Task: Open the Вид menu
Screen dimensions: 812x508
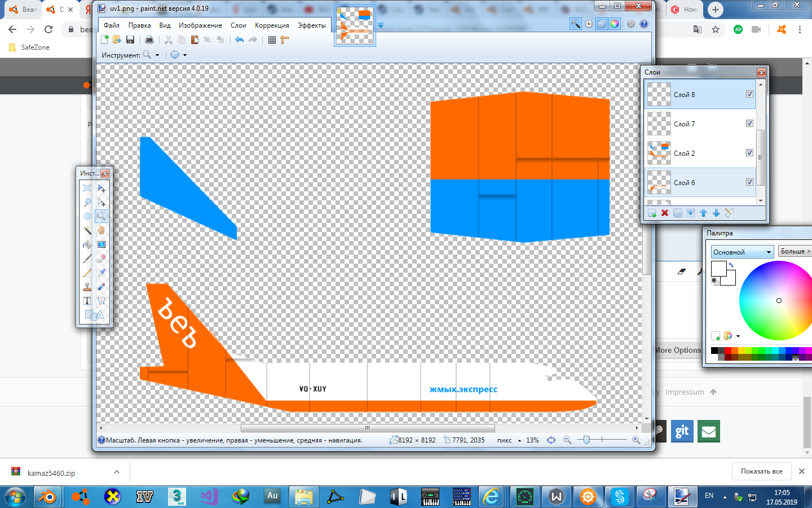Action: [x=165, y=25]
